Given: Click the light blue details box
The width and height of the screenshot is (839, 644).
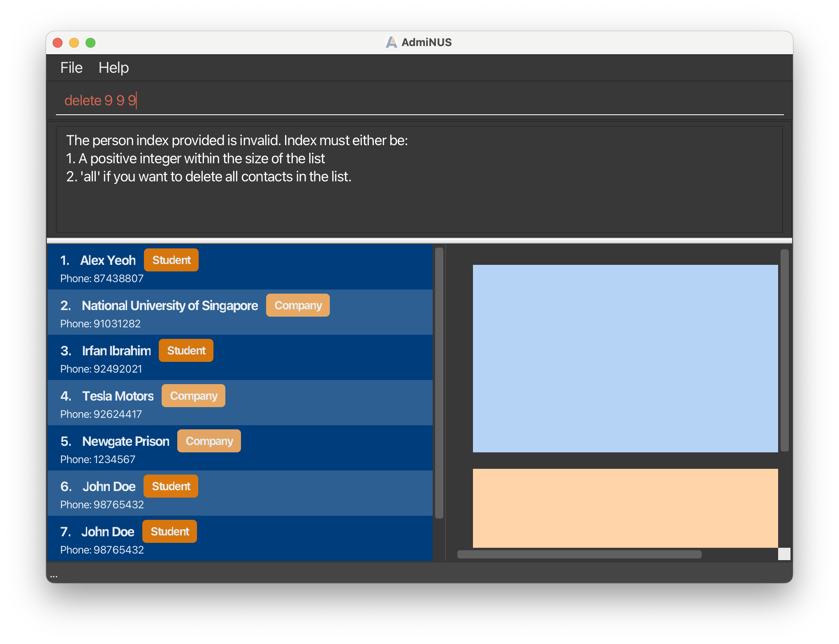Looking at the screenshot, I should coord(625,358).
